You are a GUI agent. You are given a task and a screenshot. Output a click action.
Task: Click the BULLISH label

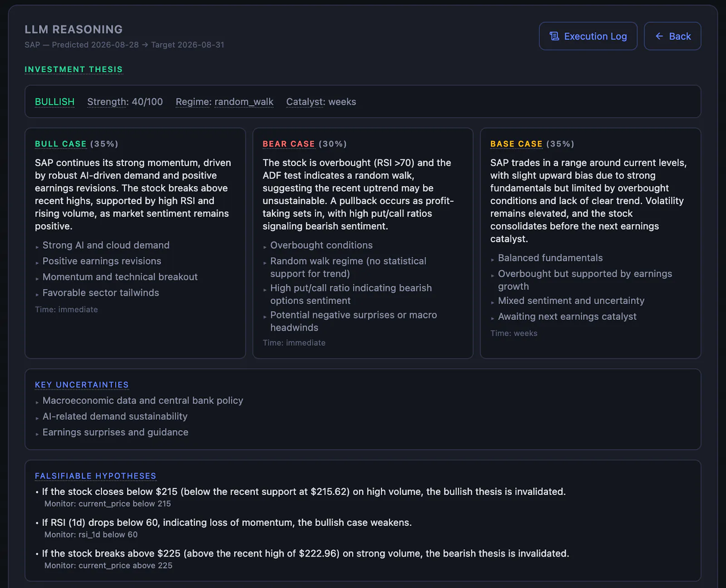pos(54,102)
